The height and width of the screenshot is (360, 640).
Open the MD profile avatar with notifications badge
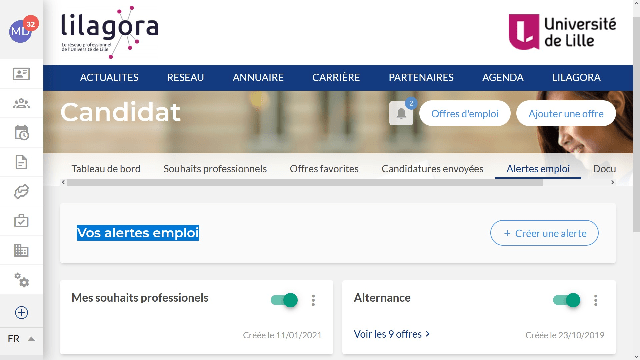[x=21, y=30]
